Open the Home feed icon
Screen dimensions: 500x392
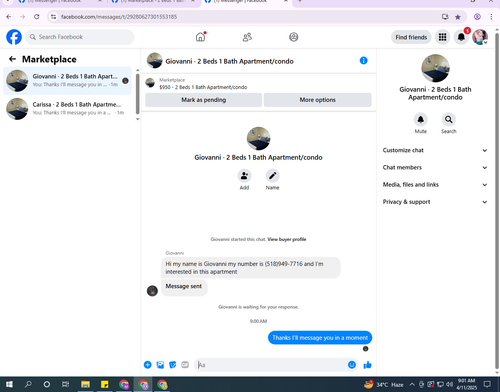(200, 37)
